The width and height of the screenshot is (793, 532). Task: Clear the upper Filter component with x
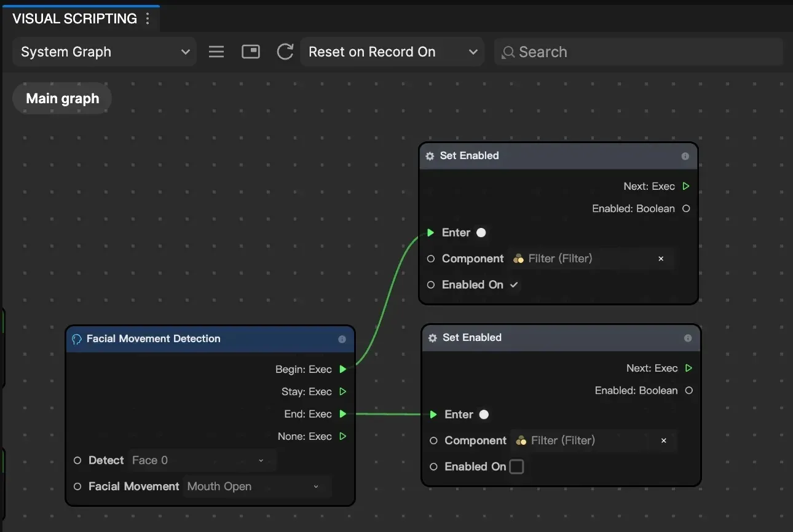click(x=661, y=259)
